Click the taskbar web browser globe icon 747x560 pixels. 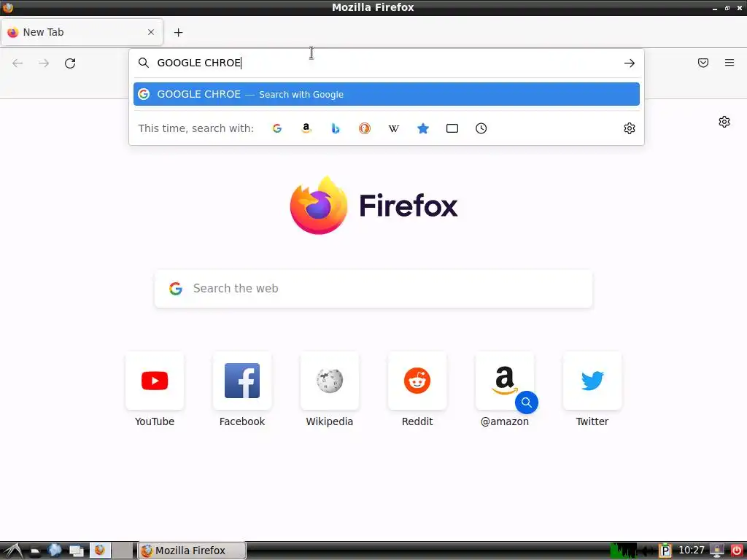click(x=55, y=551)
